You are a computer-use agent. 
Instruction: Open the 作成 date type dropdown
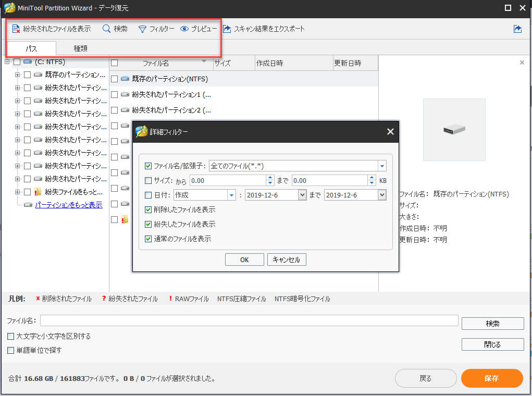click(231, 195)
